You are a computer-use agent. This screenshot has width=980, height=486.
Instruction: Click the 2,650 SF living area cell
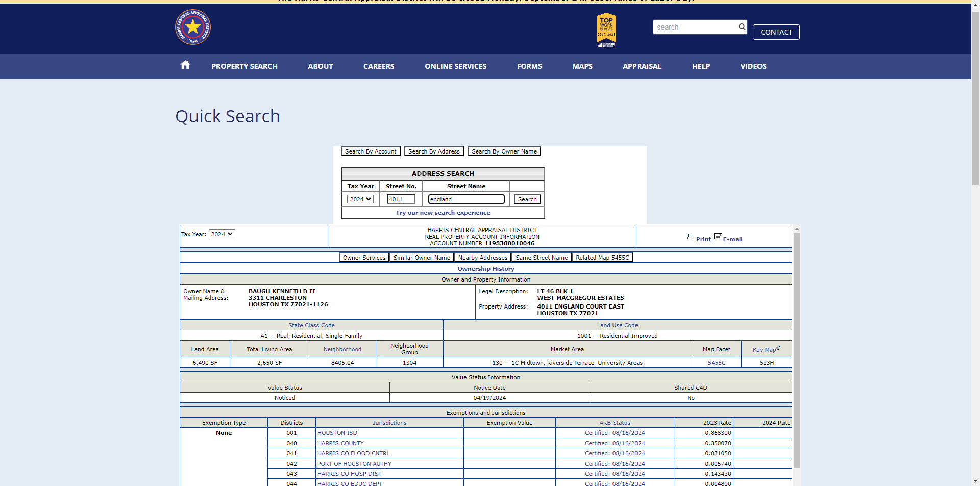[269, 363]
